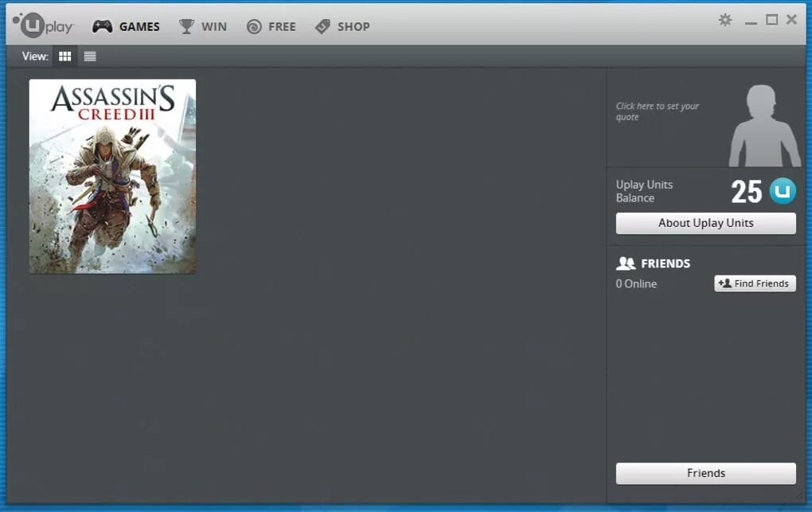812x512 pixels.
Task: Click the Uplay Units Balance label
Action: pos(644,191)
